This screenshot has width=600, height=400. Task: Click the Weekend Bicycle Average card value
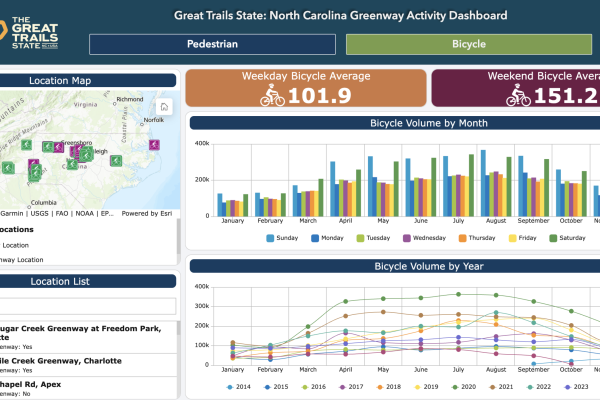(566, 96)
